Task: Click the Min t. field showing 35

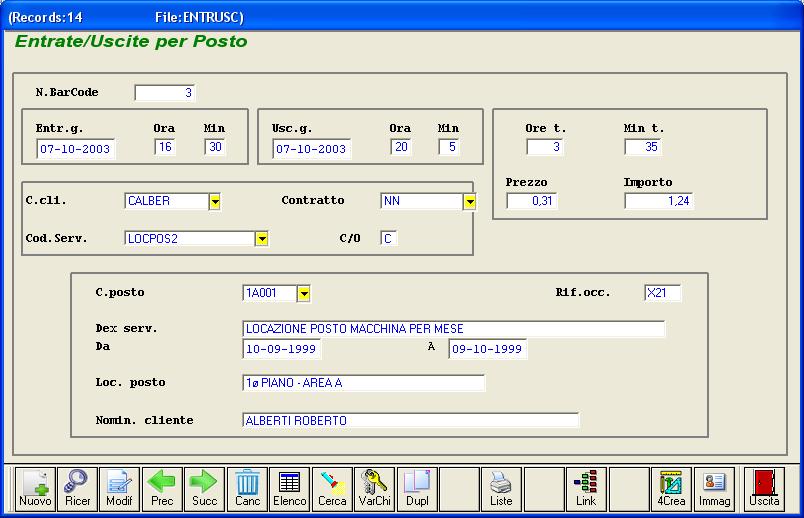Action: click(x=643, y=147)
